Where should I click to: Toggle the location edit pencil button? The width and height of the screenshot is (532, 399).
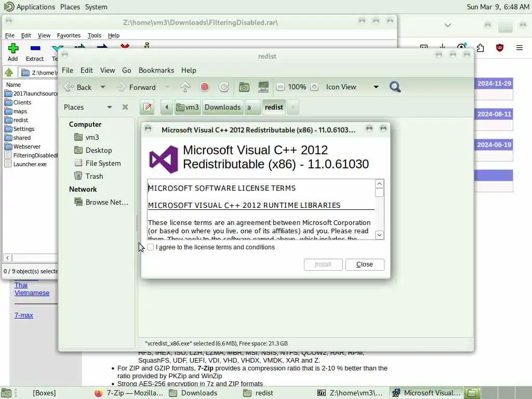pos(147,107)
